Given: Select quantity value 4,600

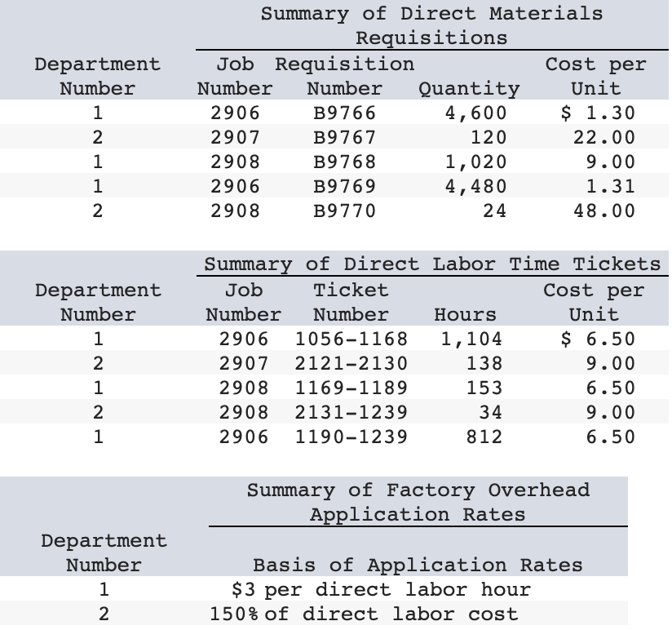Looking at the screenshot, I should [x=475, y=113].
